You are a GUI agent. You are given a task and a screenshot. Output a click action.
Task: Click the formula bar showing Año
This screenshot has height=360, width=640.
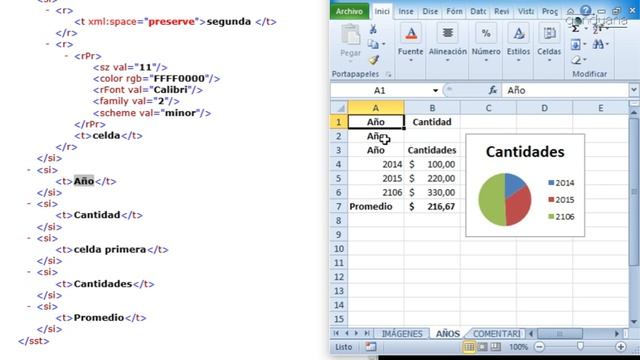coord(565,90)
